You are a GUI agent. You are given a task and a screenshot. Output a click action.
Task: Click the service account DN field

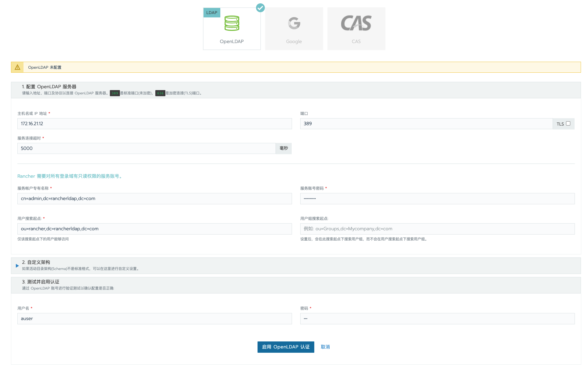pos(155,199)
